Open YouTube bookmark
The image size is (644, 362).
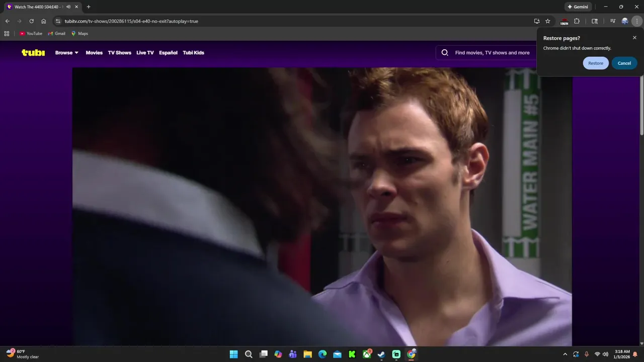pos(31,34)
